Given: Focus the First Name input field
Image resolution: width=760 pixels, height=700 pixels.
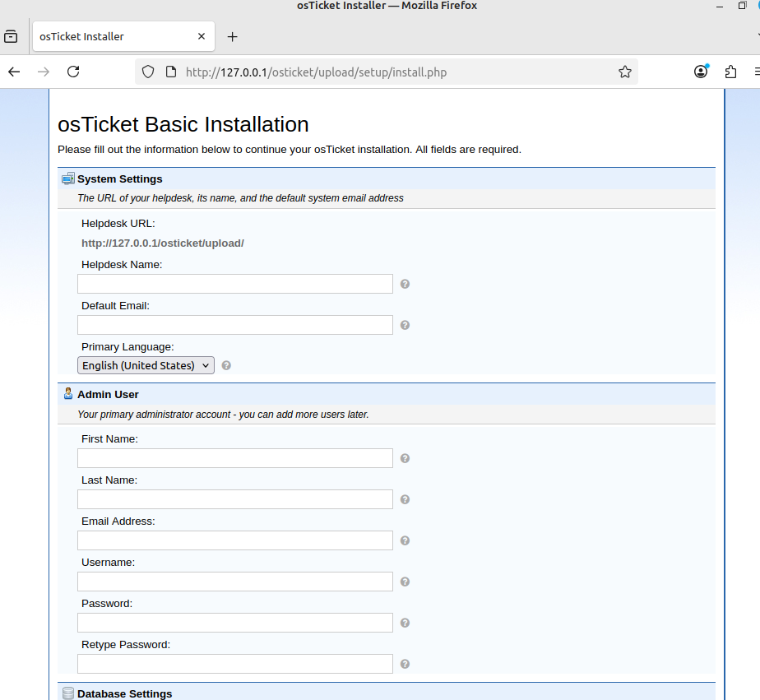Looking at the screenshot, I should point(235,459).
